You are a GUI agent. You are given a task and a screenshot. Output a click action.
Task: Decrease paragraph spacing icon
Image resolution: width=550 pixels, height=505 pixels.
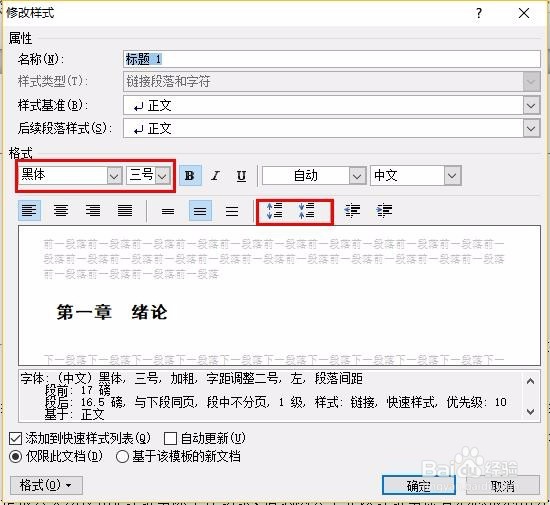[306, 211]
